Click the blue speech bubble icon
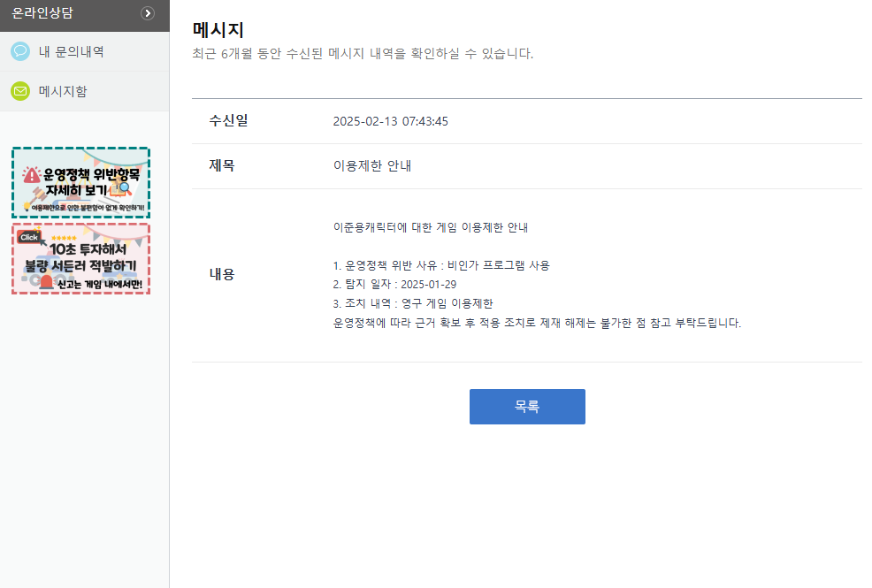872x588 pixels. [20, 51]
